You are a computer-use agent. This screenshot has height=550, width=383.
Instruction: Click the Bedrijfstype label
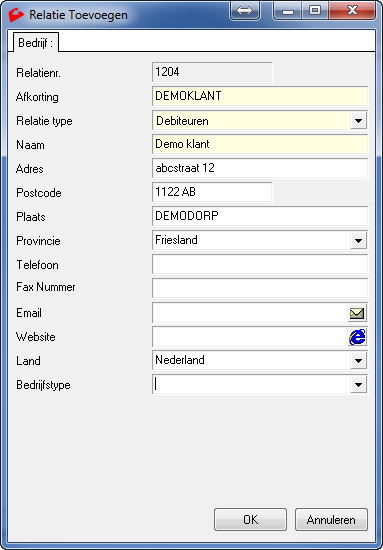pyautogui.click(x=43, y=385)
